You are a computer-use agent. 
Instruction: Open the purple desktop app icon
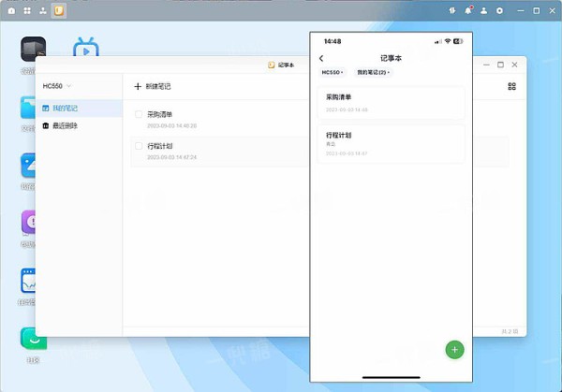tap(28, 223)
